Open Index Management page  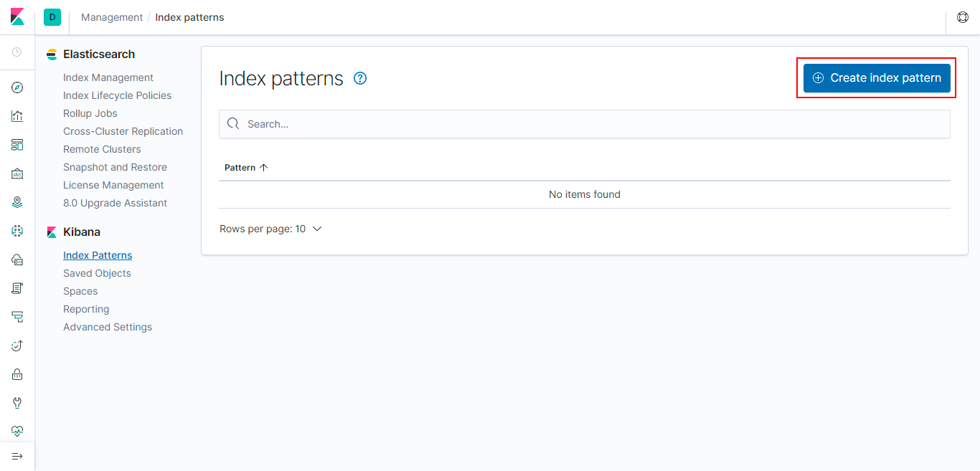108,77
